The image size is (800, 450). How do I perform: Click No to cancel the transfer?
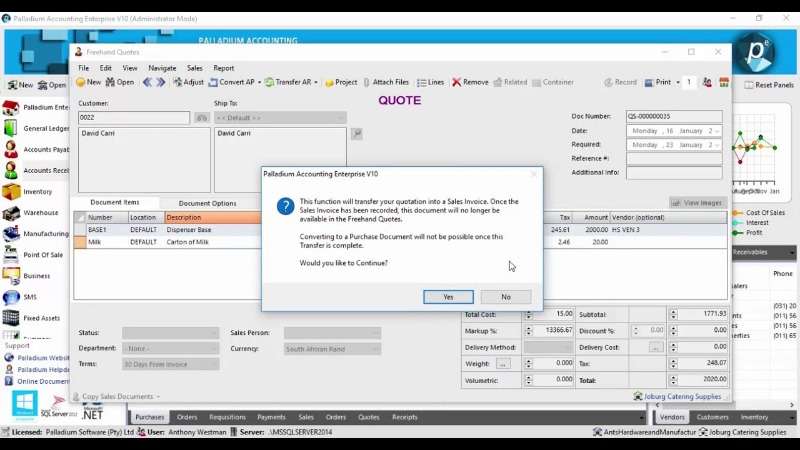pyautogui.click(x=505, y=297)
